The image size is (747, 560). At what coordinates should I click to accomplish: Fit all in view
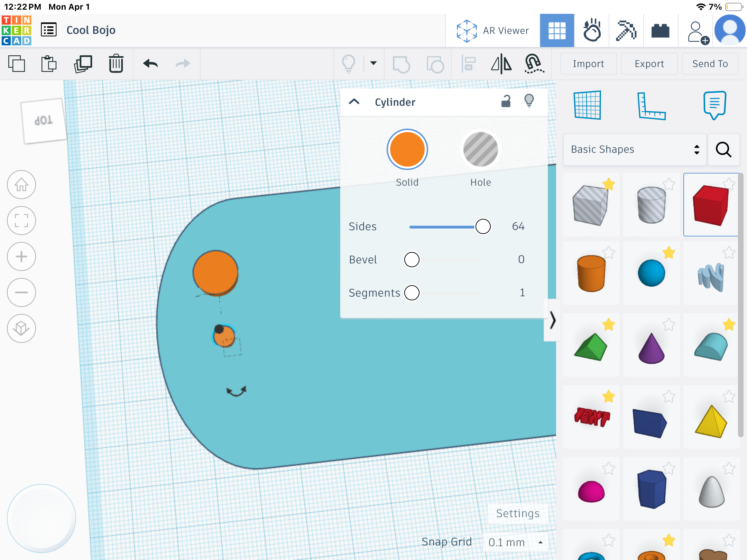pyautogui.click(x=21, y=221)
